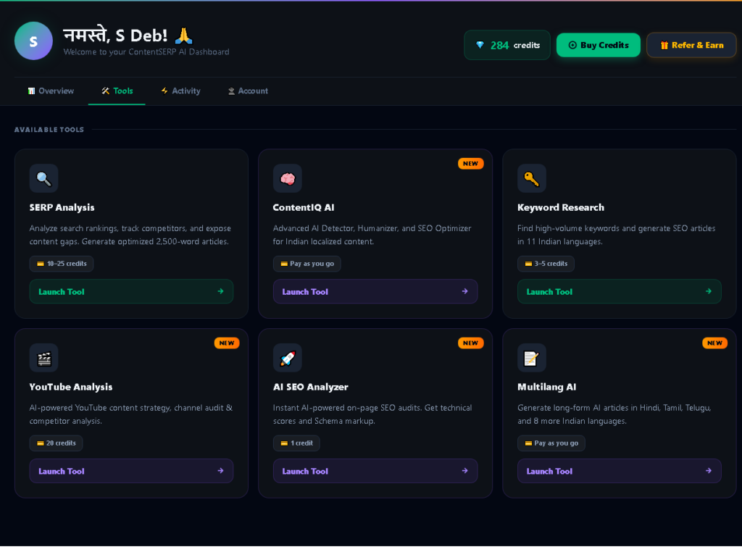Click the 10–25 credits tag

(62, 264)
